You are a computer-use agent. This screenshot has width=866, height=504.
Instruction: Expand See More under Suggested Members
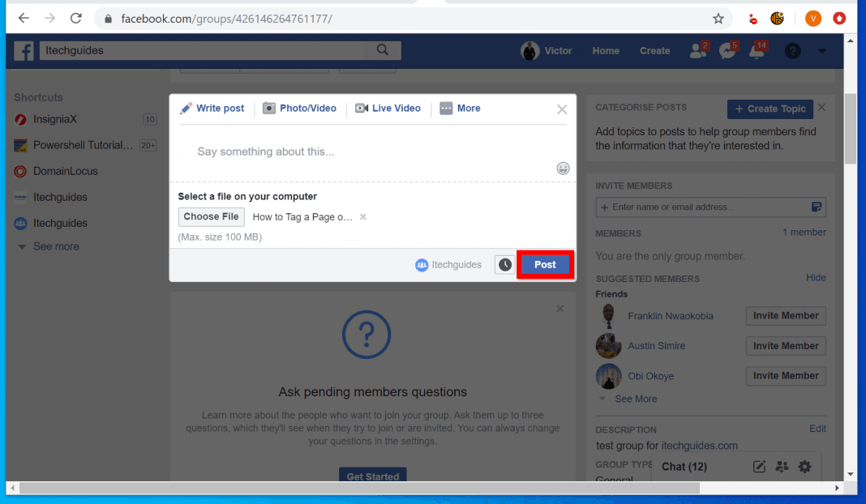tap(635, 399)
